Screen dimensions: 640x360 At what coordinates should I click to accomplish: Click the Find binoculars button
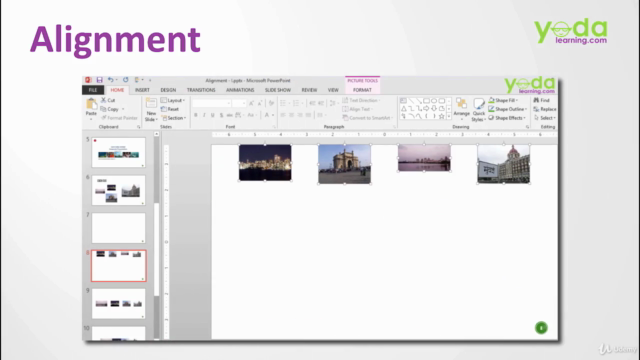542,100
